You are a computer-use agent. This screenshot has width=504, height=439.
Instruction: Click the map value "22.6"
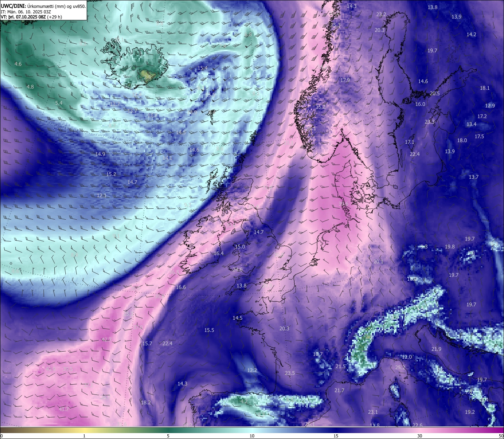417,425
